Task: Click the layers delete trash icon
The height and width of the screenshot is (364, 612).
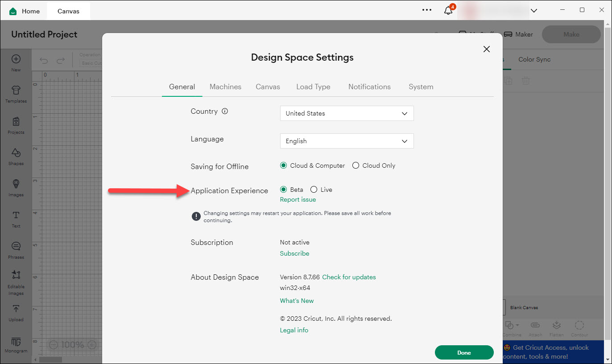Action: tap(526, 81)
